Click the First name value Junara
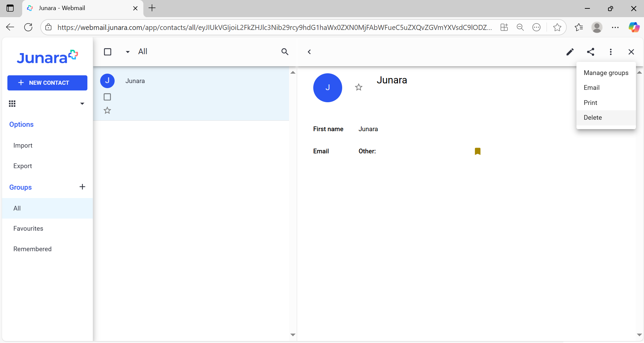The width and height of the screenshot is (644, 343). [368, 129]
